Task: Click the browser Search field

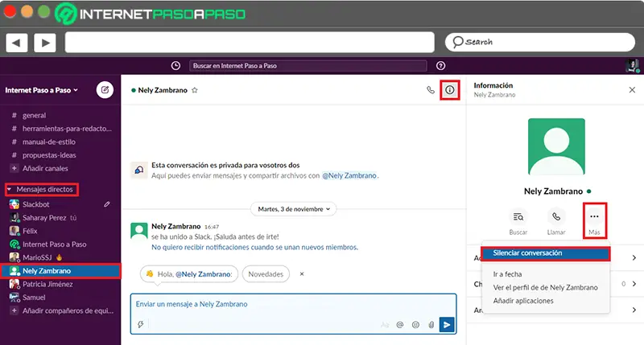Action: 540,43
